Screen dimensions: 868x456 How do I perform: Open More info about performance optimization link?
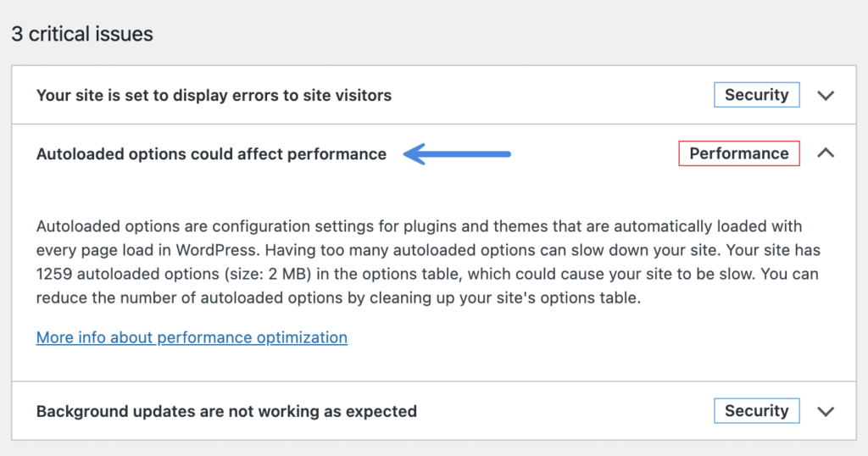(192, 337)
